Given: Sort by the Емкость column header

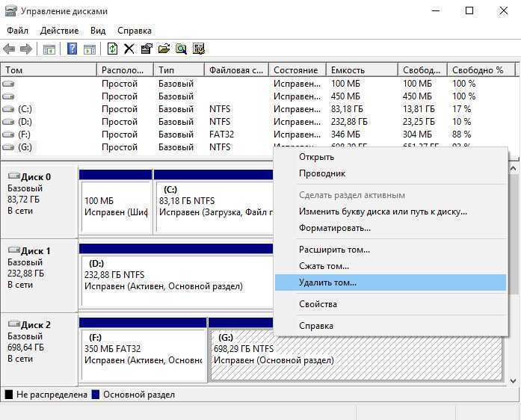Looking at the screenshot, I should coord(363,70).
